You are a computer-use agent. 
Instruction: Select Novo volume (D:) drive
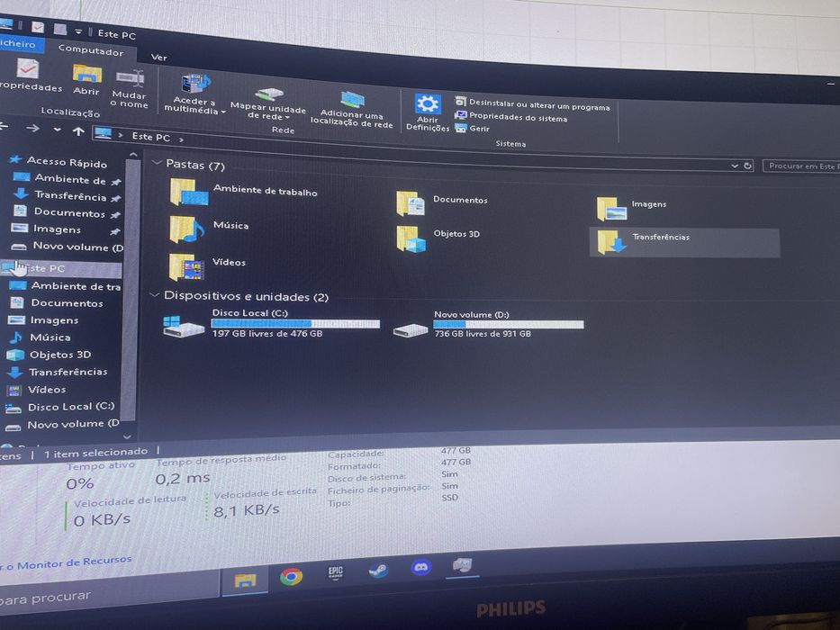(487, 325)
